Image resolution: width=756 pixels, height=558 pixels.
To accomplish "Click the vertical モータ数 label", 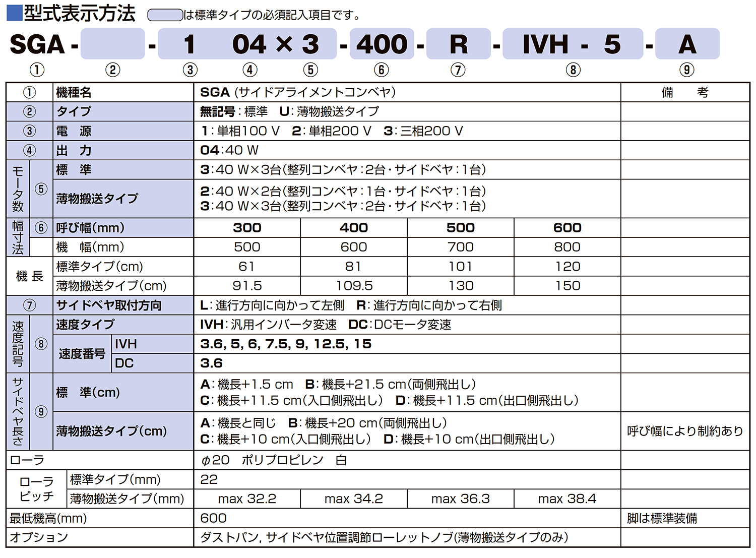I will click(18, 189).
